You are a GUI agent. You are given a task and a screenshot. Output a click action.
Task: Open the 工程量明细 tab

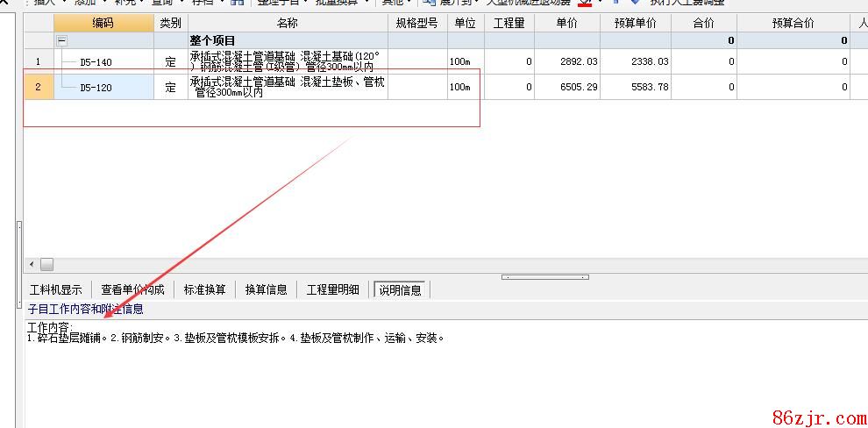click(332, 289)
